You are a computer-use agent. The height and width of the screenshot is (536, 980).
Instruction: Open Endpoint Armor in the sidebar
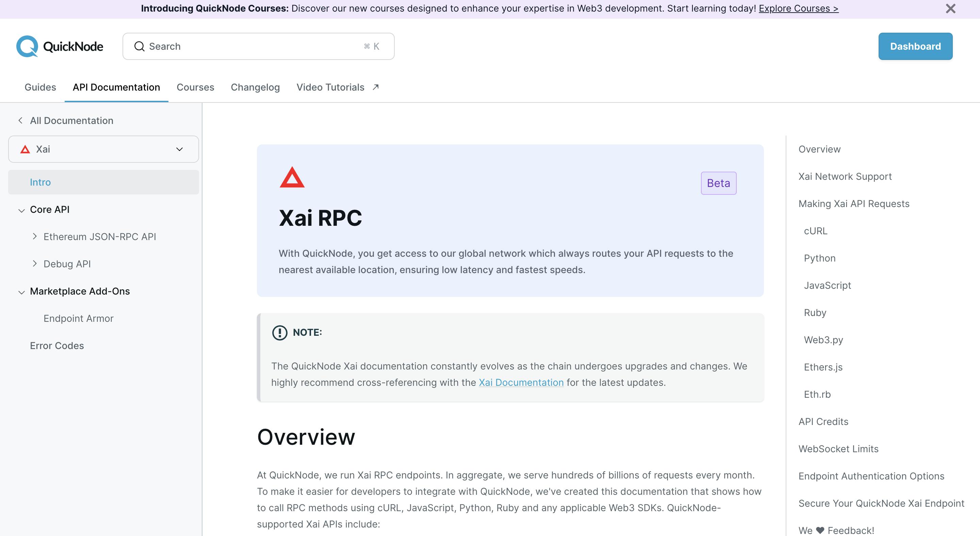tap(78, 318)
